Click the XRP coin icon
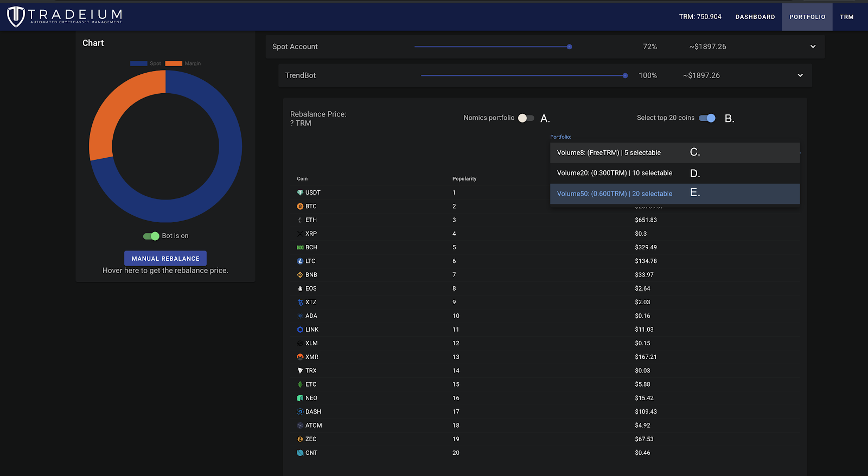The height and width of the screenshot is (476, 868). tap(300, 234)
